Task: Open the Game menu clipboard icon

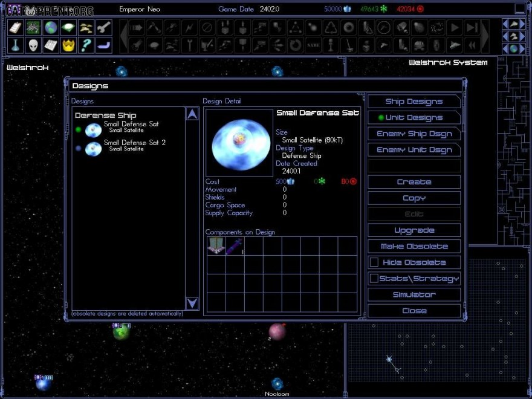Action: tap(15, 27)
